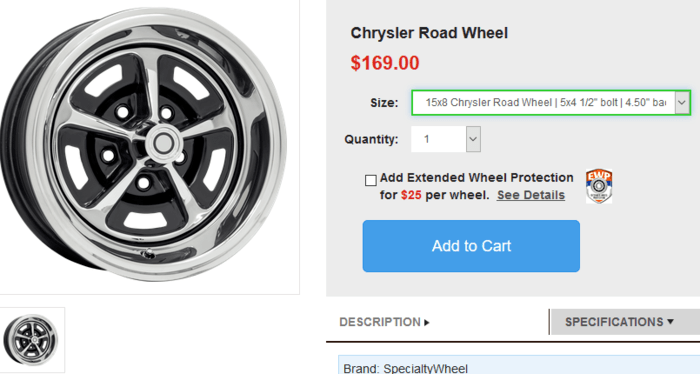Select the small wheel thumbnail below

32,340
